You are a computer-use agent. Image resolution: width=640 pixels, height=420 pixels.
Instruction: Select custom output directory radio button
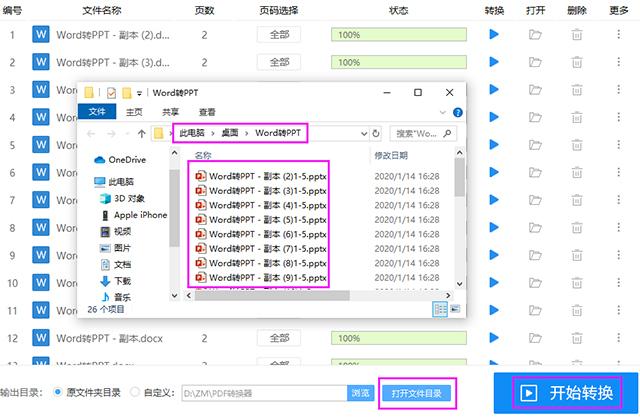point(135,392)
